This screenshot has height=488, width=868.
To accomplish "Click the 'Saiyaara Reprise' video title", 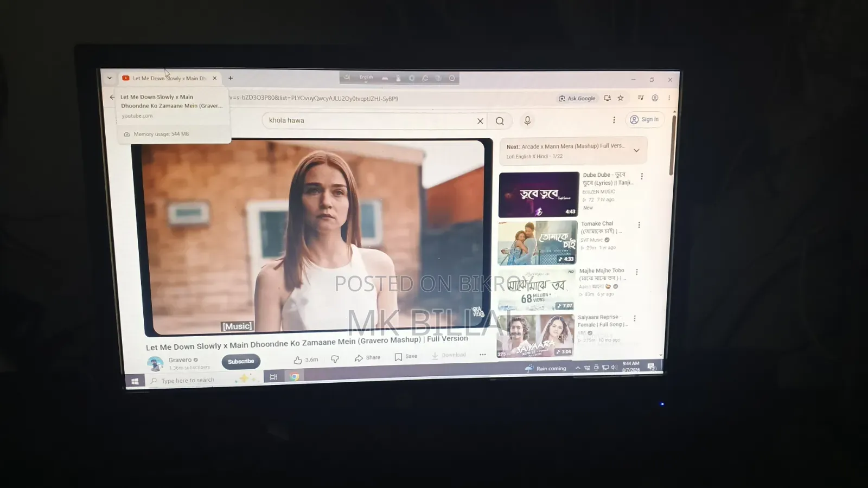I will point(603,321).
